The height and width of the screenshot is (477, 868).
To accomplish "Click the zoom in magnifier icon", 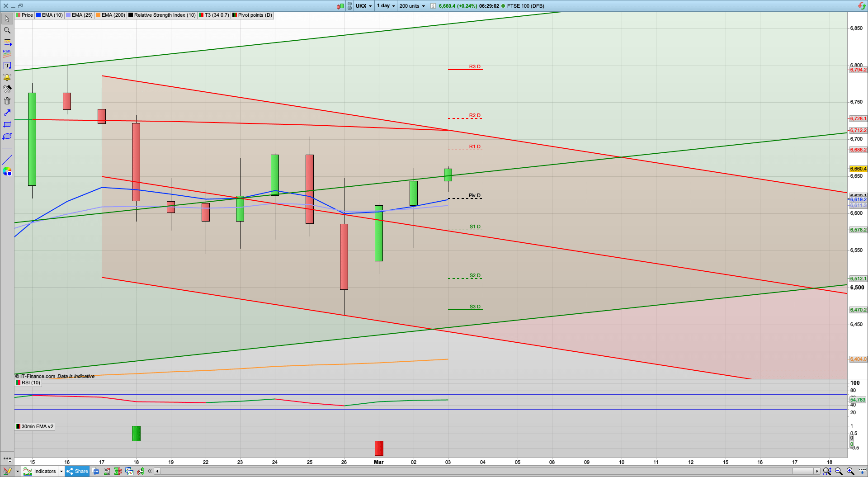I will (850, 471).
